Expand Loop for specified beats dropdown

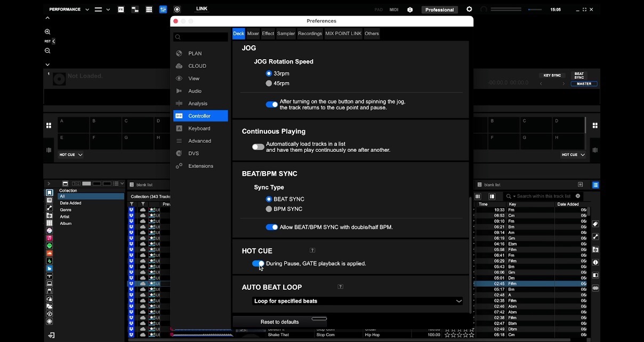(x=358, y=301)
